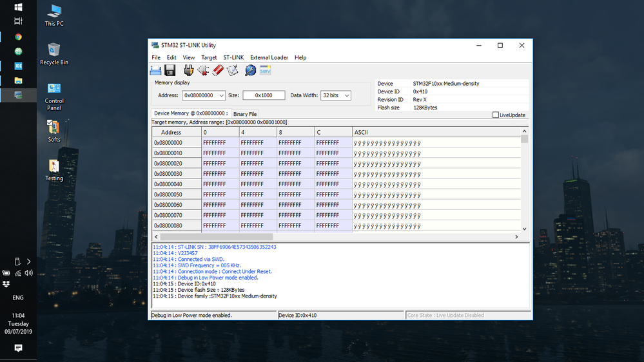Viewport: 644px width, 362px height.
Task: Open the External Loader menu
Action: (269, 57)
